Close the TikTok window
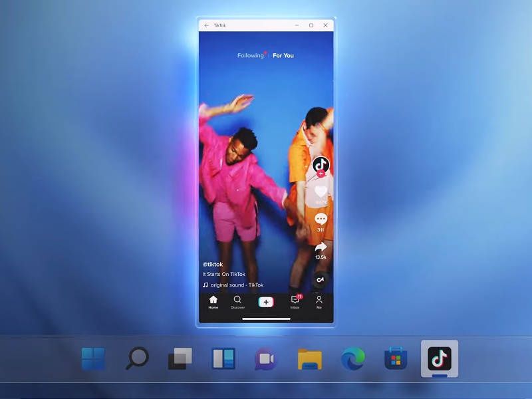 (325, 25)
